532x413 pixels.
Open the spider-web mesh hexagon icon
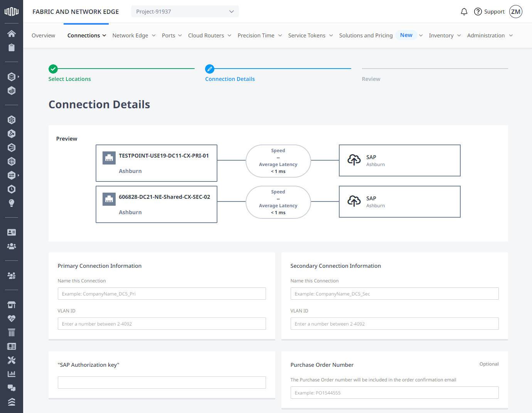[x=12, y=120]
